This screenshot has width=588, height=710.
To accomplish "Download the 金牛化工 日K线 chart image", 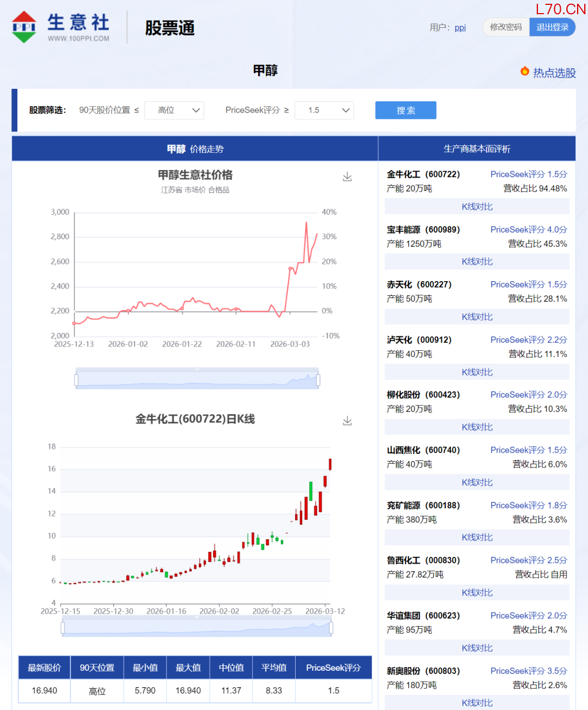I will pos(347,421).
